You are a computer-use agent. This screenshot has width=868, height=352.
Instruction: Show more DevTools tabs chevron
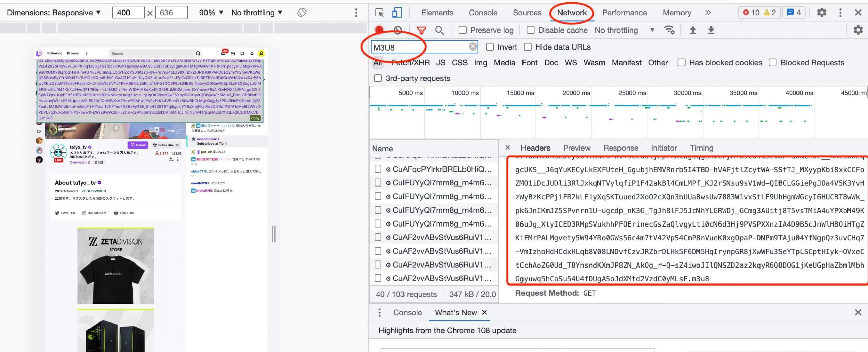pos(708,13)
